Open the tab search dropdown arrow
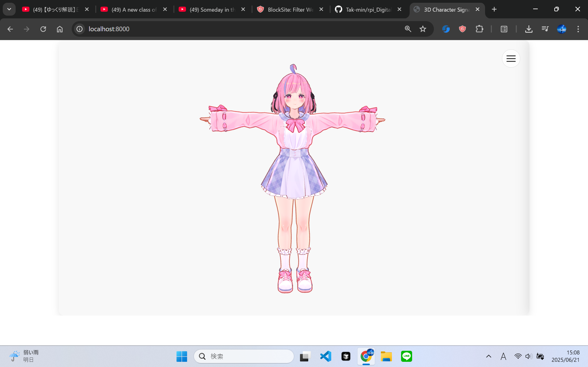 click(x=9, y=9)
